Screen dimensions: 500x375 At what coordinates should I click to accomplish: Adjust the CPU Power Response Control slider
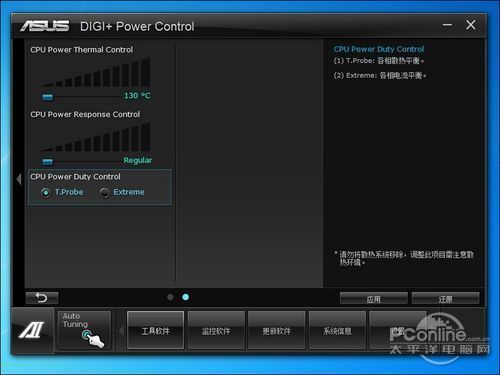[48, 162]
